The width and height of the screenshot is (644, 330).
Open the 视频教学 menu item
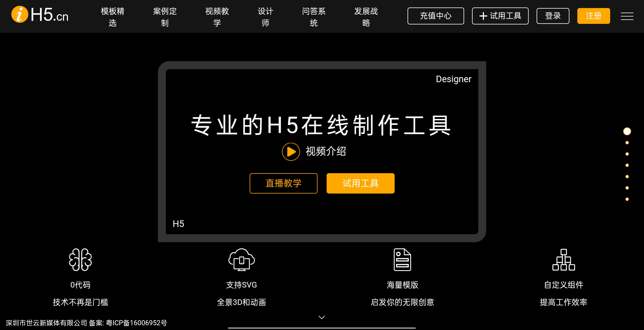[x=217, y=17]
